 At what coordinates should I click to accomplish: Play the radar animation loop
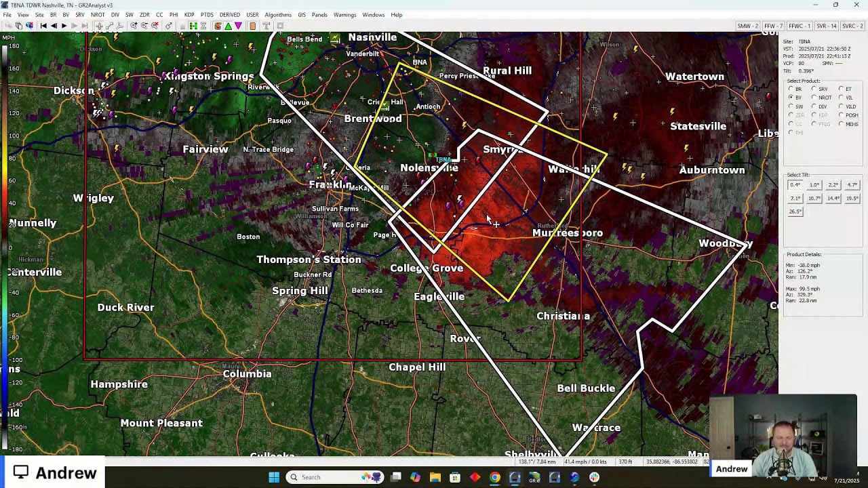click(64, 26)
